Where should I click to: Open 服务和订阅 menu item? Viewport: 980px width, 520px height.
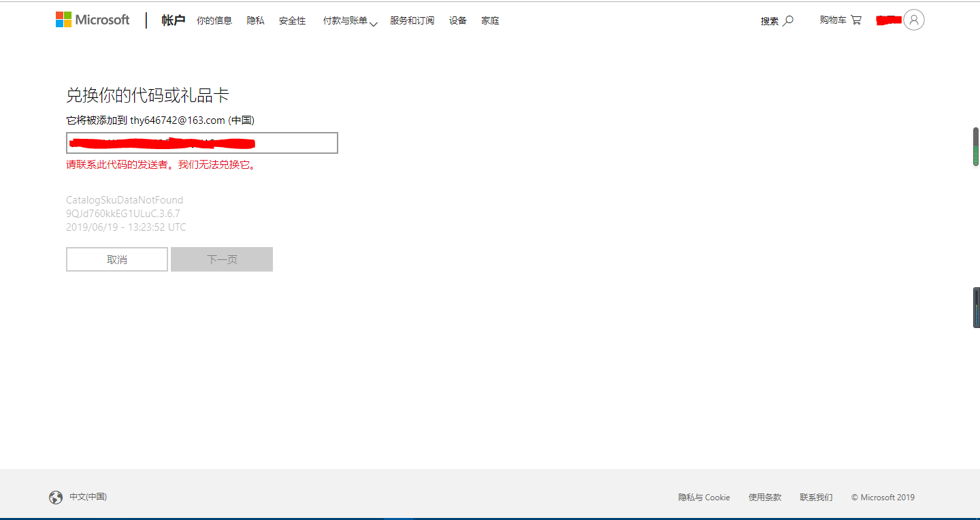click(412, 20)
